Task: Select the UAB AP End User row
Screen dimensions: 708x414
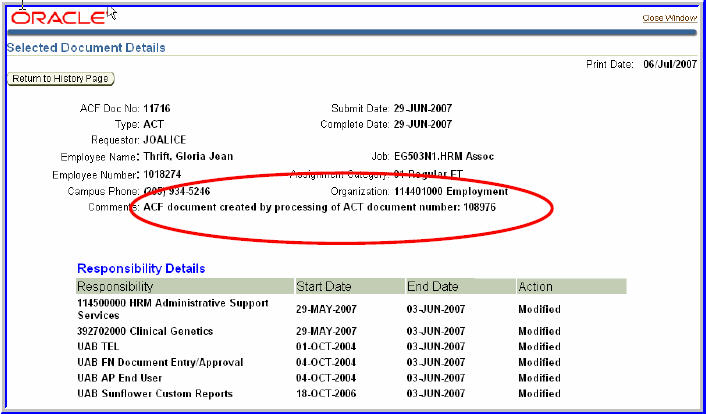Action: pyautogui.click(x=118, y=378)
